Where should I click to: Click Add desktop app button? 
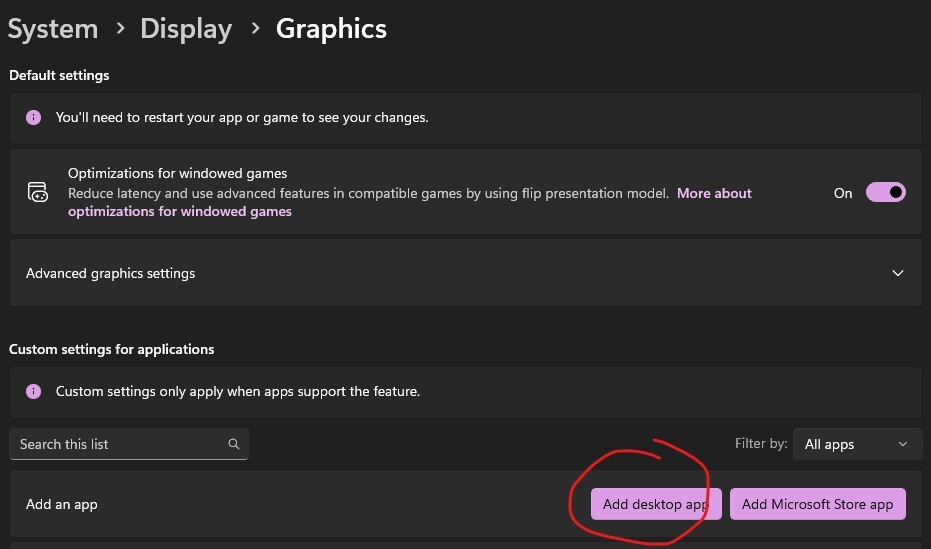(656, 504)
